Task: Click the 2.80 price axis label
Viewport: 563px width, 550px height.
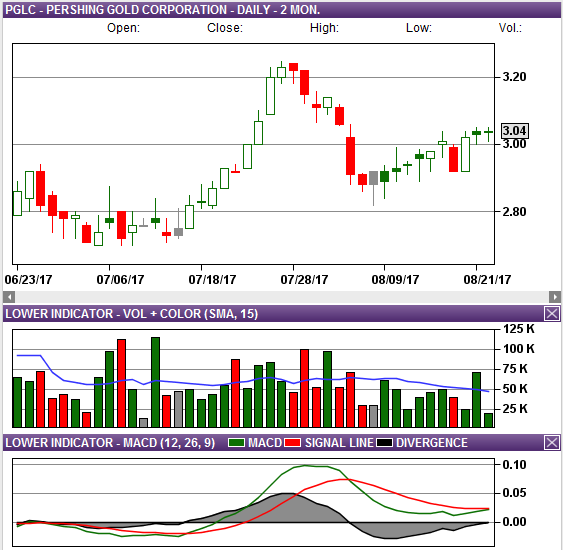Action: point(514,211)
